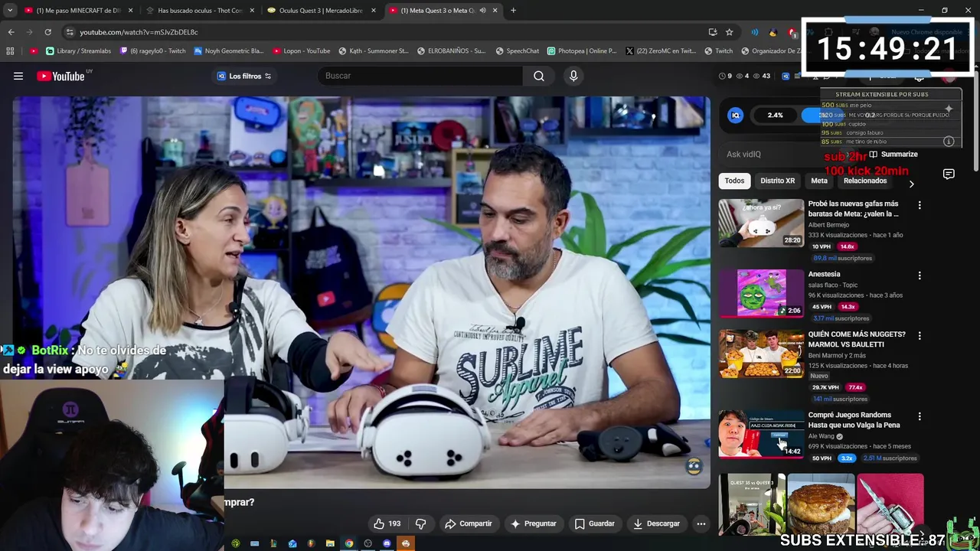This screenshot has width=980, height=551.
Task: Click the search magnifier button
Action: click(539, 76)
